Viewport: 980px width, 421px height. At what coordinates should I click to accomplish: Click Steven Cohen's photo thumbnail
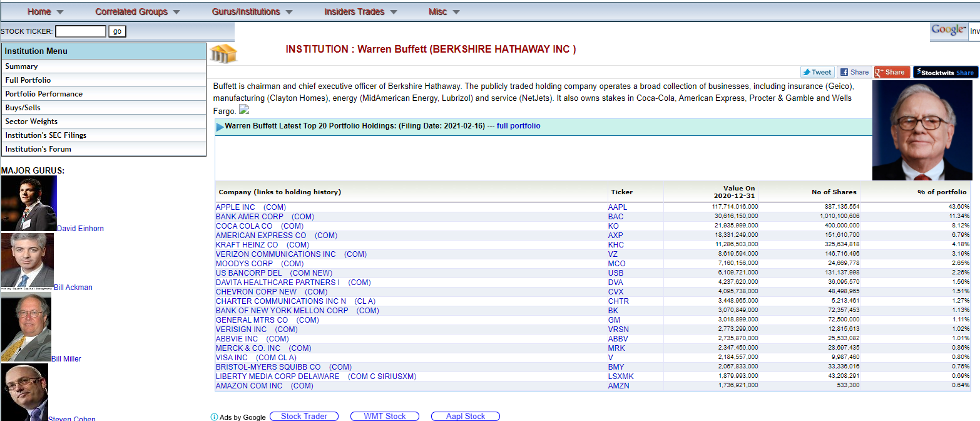click(24, 392)
